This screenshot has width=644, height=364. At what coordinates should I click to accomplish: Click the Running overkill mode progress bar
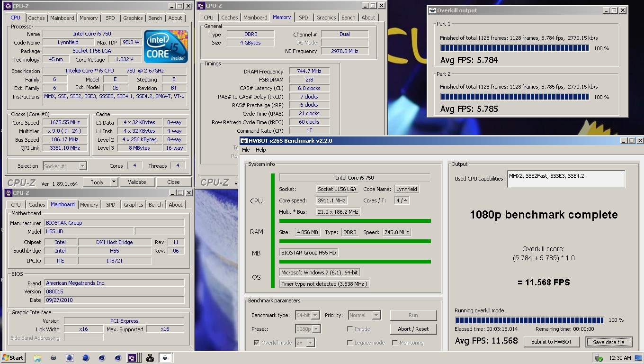pos(529,320)
